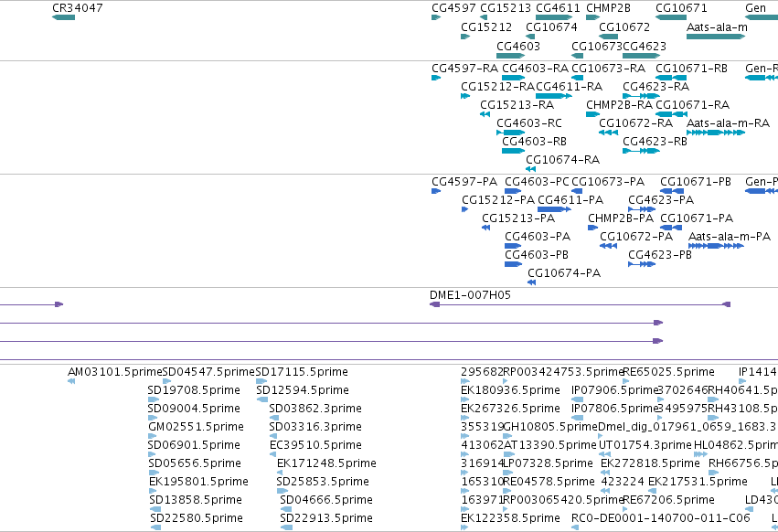Select CHMP2B-RA transcript
This screenshot has height=532, width=778.
pyautogui.click(x=593, y=114)
